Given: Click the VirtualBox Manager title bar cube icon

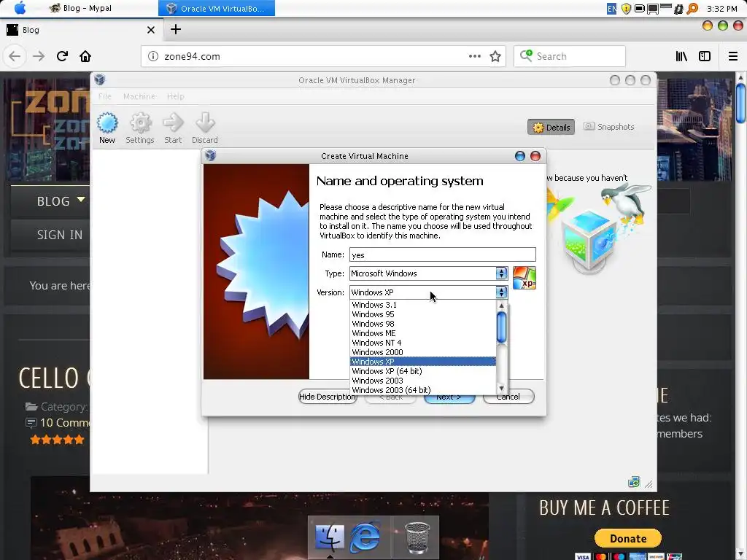Looking at the screenshot, I should (x=99, y=79).
